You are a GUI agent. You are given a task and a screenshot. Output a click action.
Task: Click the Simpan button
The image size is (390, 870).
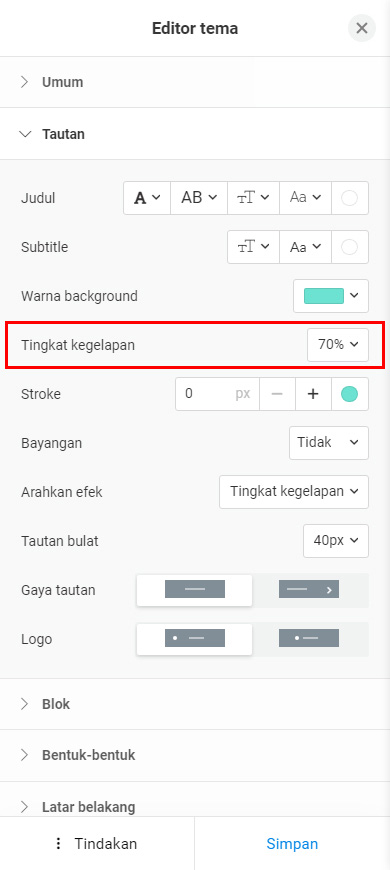point(292,844)
